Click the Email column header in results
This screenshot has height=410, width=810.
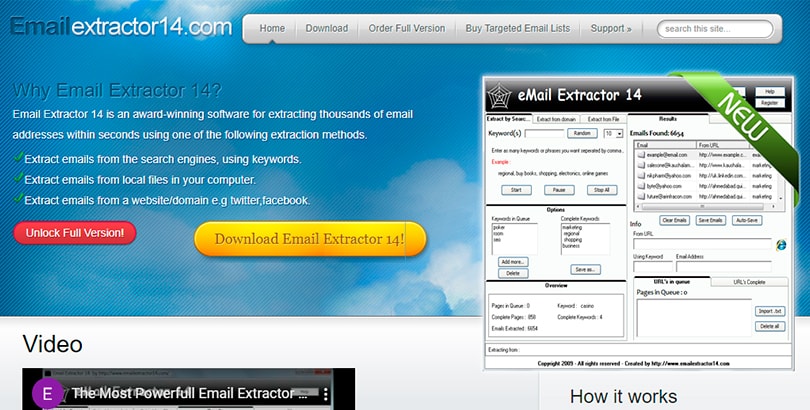[665, 145]
